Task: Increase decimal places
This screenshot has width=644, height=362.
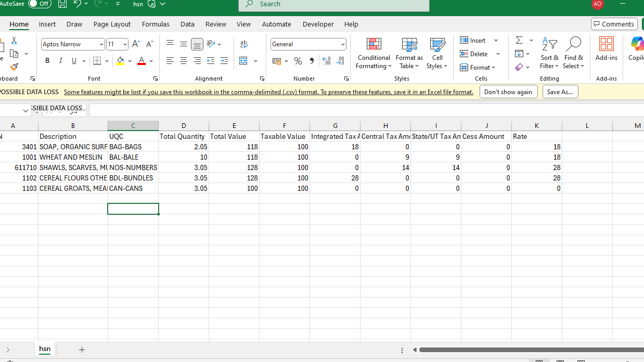Action: pos(327,61)
